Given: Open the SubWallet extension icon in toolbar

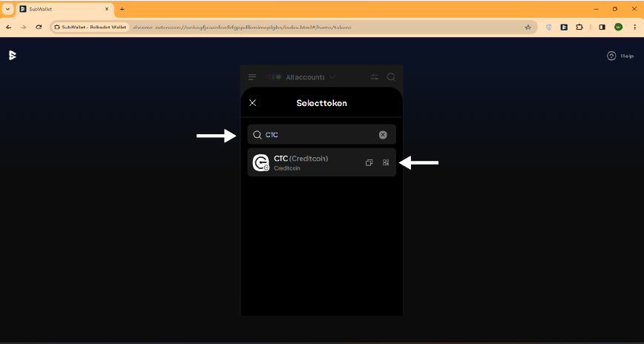Looking at the screenshot, I should 564,27.
